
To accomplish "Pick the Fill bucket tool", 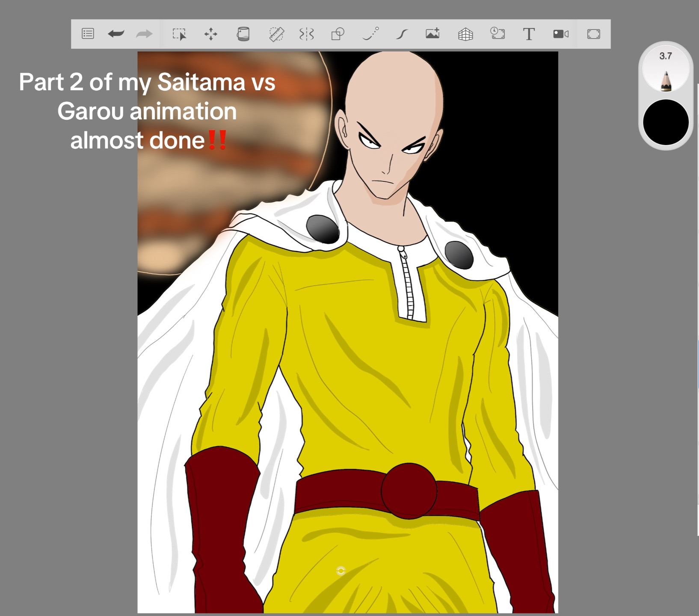I will click(x=243, y=34).
